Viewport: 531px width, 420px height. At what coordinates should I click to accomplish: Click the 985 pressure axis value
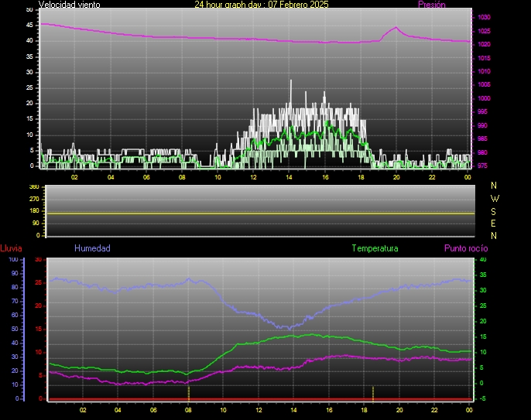(482, 138)
